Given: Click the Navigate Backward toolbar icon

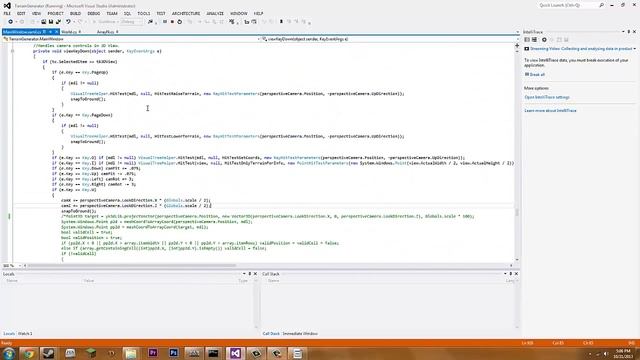Looking at the screenshot, I should click(10, 22).
